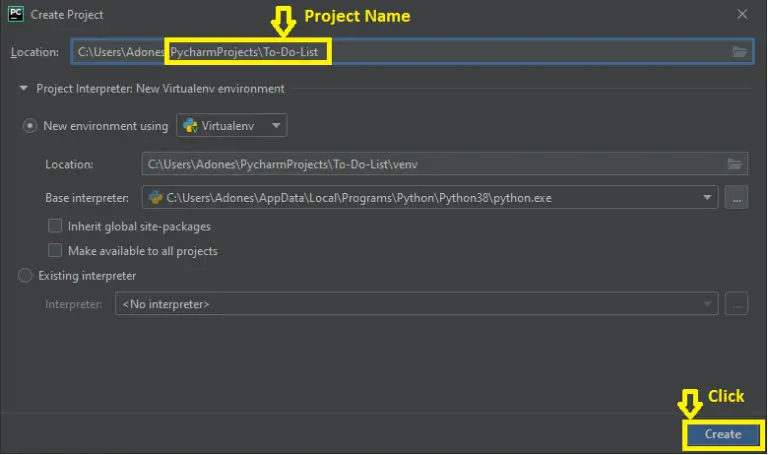The width and height of the screenshot is (768, 455).
Task: Open folder browser for project Location field
Action: (x=739, y=52)
